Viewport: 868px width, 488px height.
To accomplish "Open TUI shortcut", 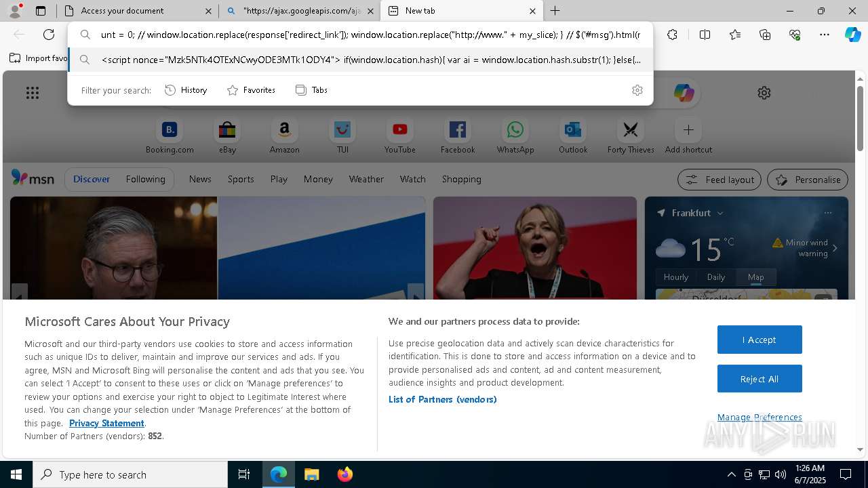I will (342, 136).
